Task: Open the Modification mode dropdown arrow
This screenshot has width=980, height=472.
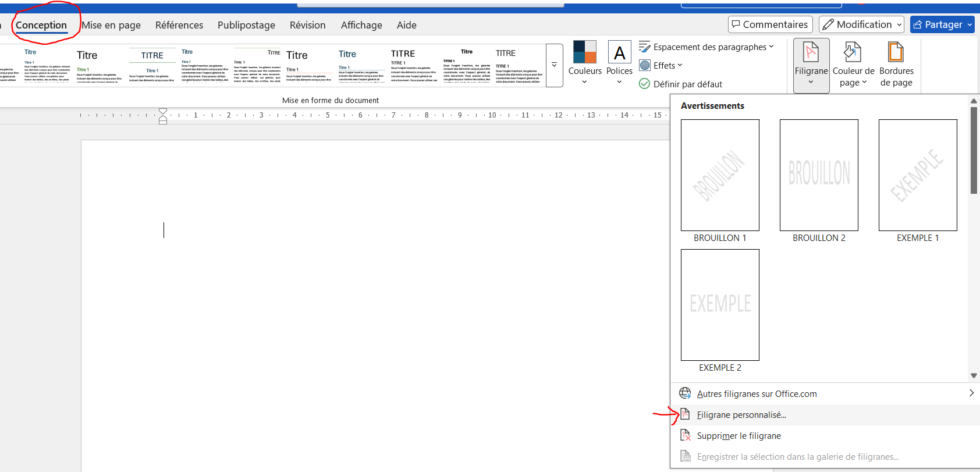Action: tap(899, 24)
